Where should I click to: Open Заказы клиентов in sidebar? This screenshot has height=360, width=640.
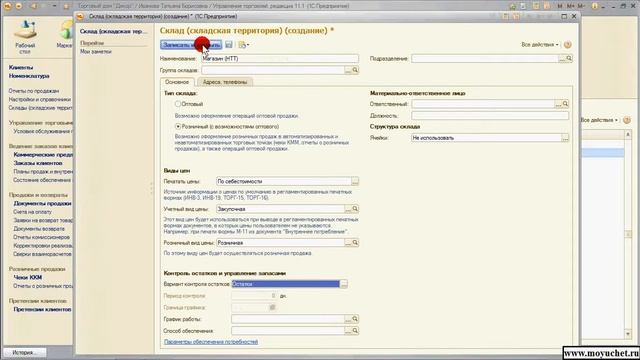tap(38, 163)
